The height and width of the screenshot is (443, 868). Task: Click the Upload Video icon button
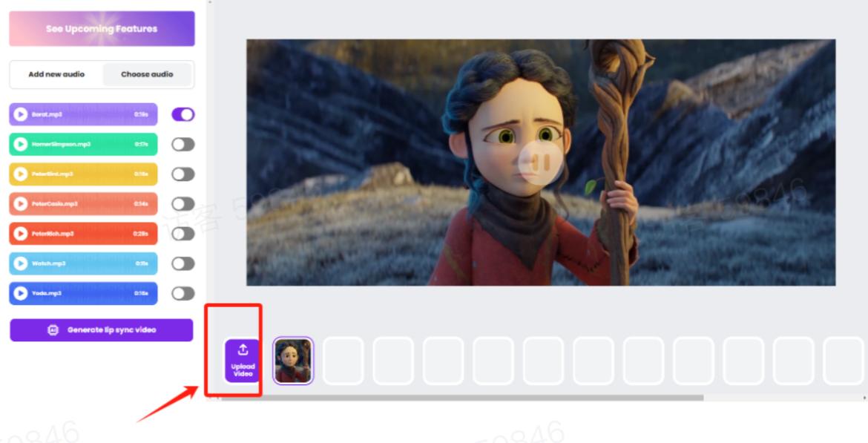click(243, 360)
